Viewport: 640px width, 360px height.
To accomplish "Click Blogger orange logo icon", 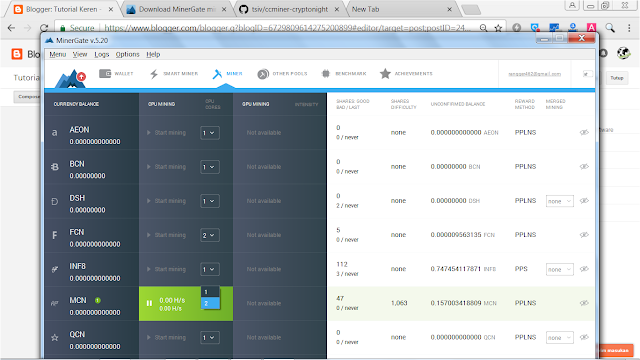I will [17, 54].
